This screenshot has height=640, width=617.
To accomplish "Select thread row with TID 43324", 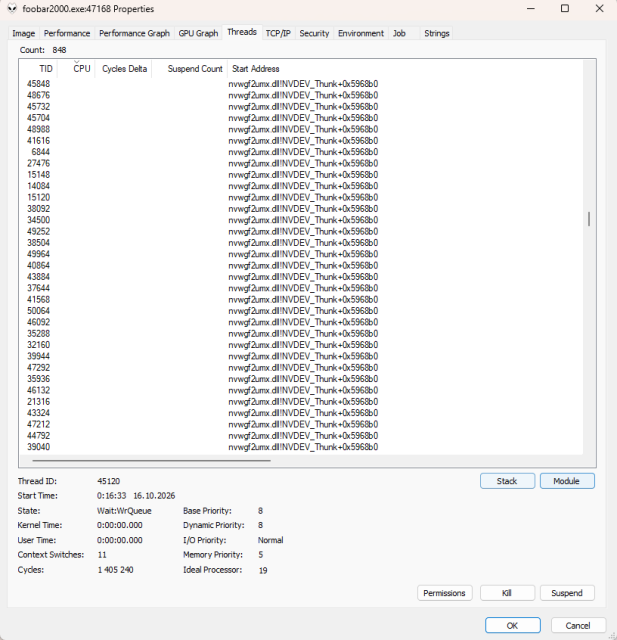I will (301, 413).
